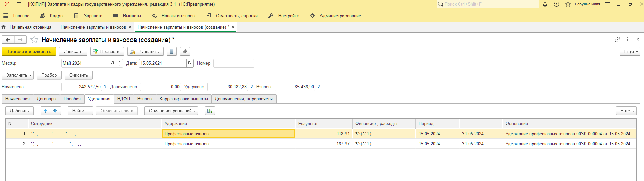Expand the top Еще dropdown
This screenshot has height=181, width=644.
tap(630, 51)
